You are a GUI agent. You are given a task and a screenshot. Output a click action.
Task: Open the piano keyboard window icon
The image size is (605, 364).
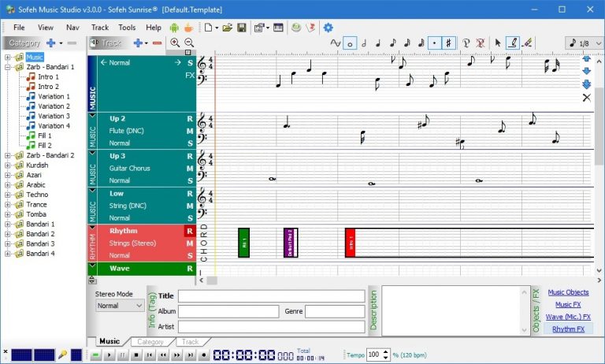278,28
